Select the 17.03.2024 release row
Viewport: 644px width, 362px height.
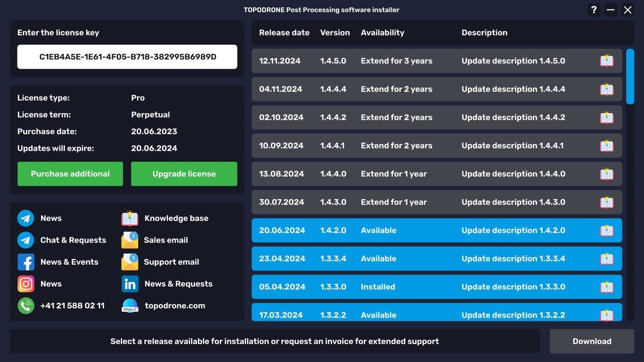click(437, 312)
